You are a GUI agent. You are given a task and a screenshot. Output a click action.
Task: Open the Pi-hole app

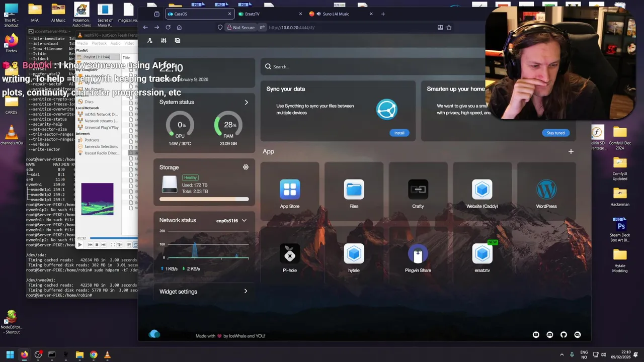click(290, 254)
